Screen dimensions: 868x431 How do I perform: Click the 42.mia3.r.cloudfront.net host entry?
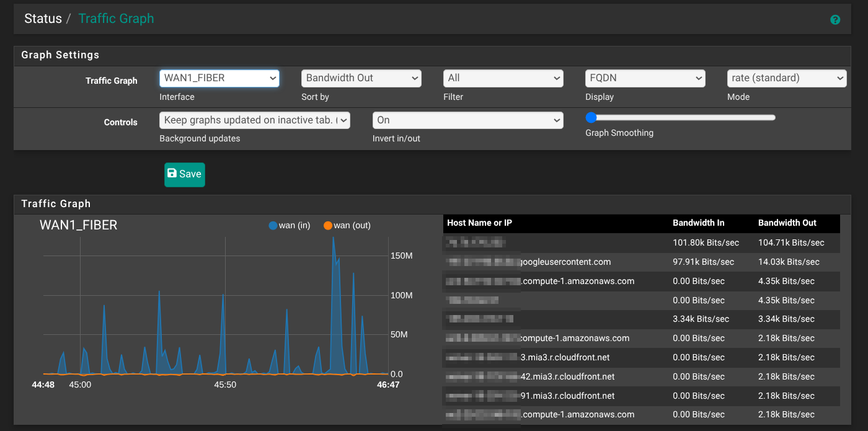pyautogui.click(x=567, y=376)
